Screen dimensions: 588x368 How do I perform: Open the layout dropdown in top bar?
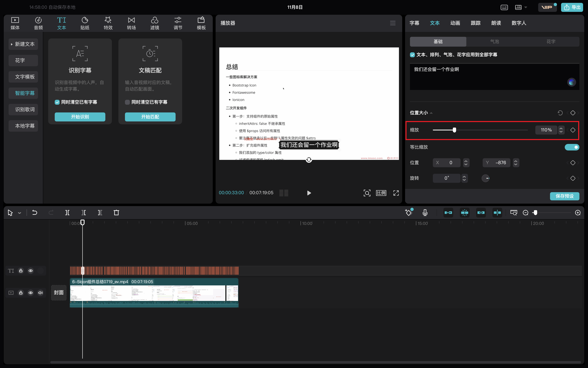point(526,7)
